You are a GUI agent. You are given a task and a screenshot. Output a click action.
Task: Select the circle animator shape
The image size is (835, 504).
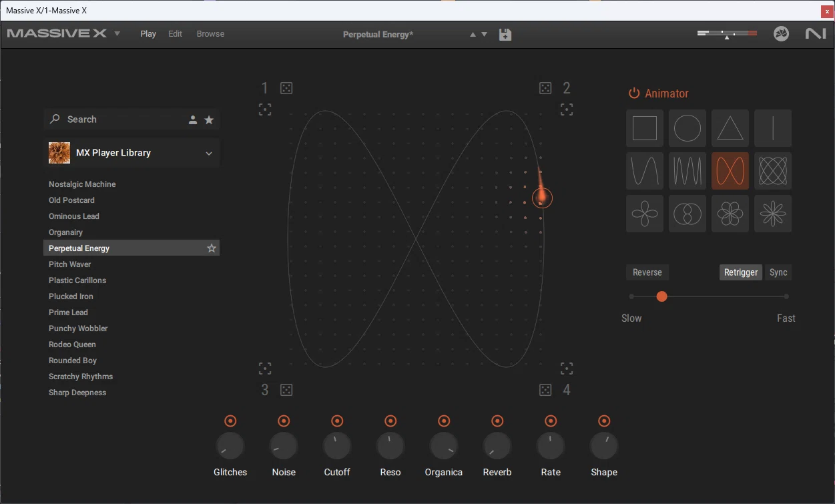[x=687, y=128]
